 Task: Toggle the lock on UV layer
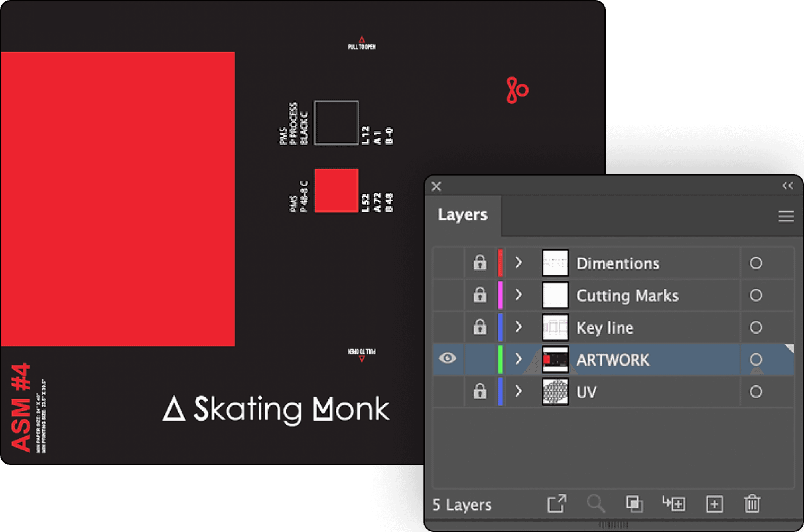pyautogui.click(x=480, y=391)
